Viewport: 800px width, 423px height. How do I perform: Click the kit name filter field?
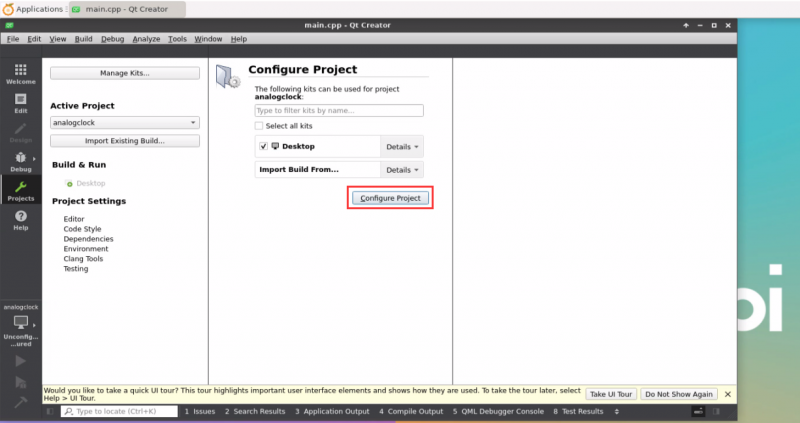[x=339, y=111]
